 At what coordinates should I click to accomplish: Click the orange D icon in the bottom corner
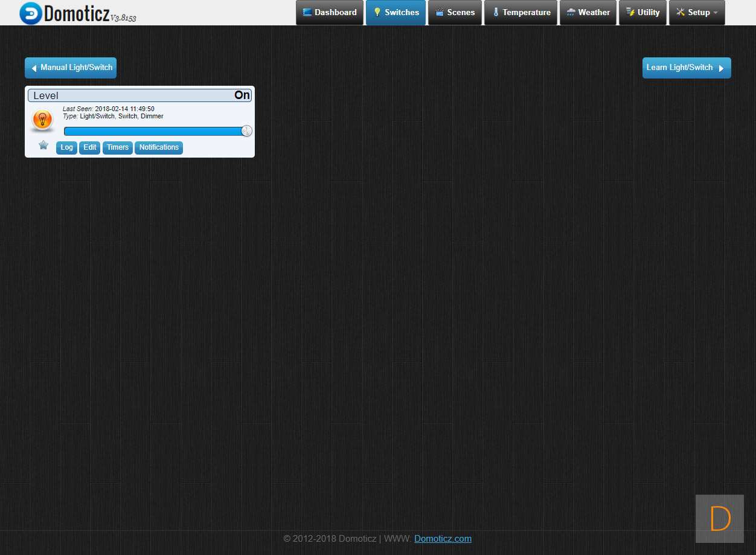[719, 519]
